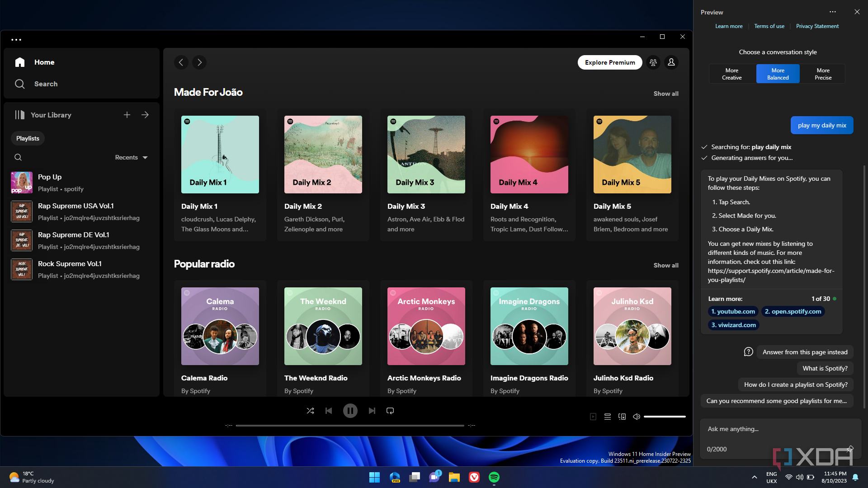Search within Your Library
The width and height of the screenshot is (868, 488).
point(18,157)
